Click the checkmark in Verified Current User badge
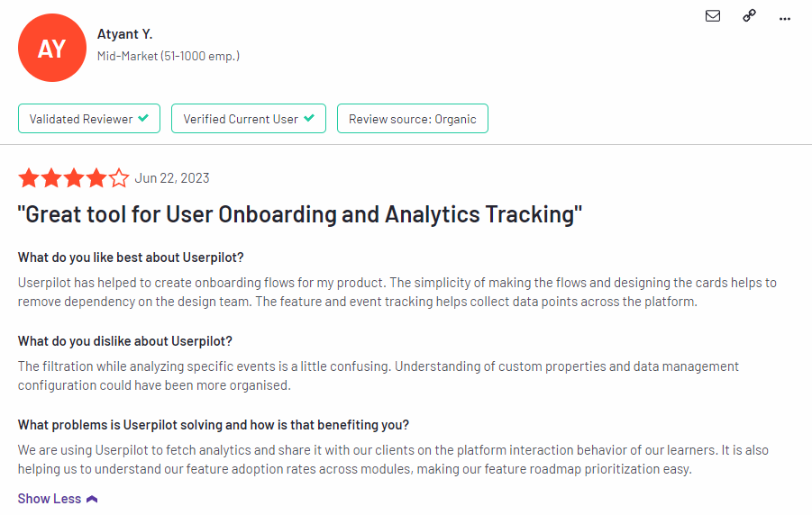 coord(309,118)
